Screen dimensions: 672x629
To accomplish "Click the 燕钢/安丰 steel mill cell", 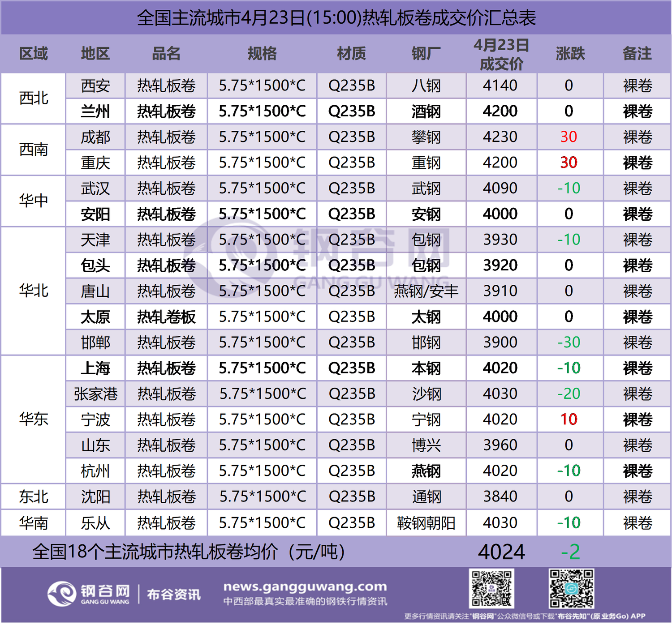I will 426,291.
